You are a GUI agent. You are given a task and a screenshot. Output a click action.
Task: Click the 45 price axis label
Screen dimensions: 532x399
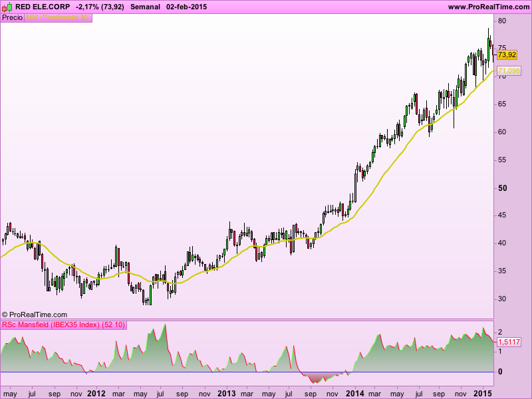click(x=502, y=215)
